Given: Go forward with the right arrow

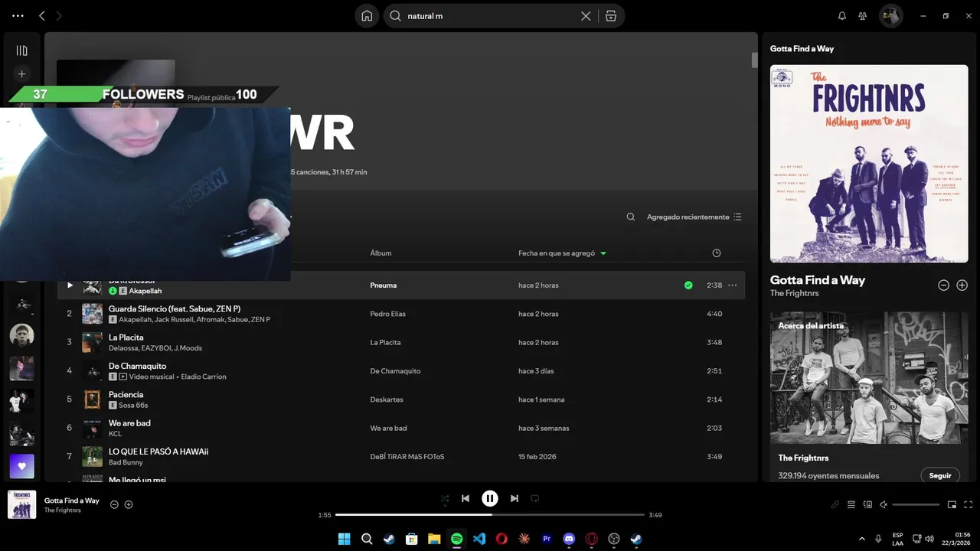Looking at the screenshot, I should [x=59, y=15].
